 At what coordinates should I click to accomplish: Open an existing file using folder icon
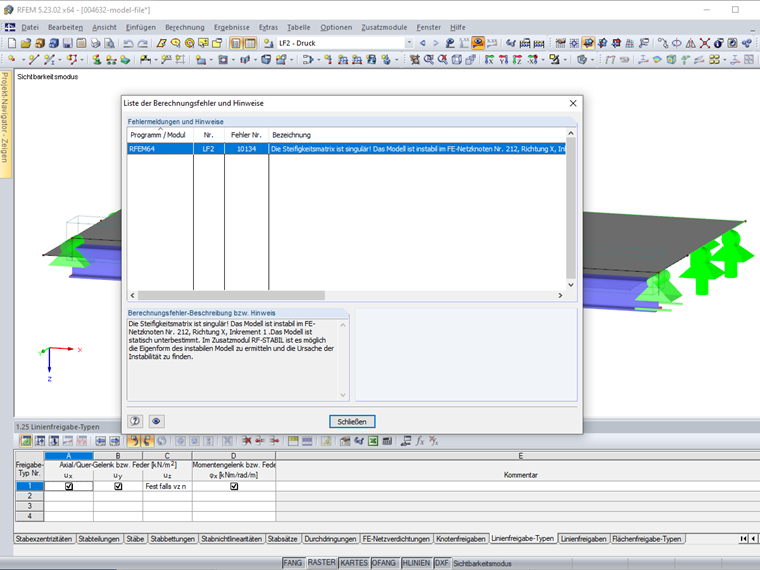pyautogui.click(x=26, y=43)
